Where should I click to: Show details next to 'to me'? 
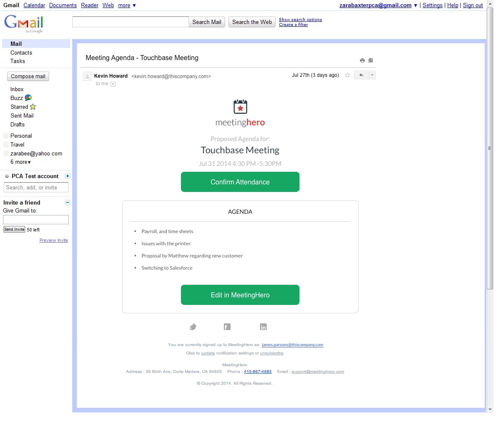(x=113, y=84)
